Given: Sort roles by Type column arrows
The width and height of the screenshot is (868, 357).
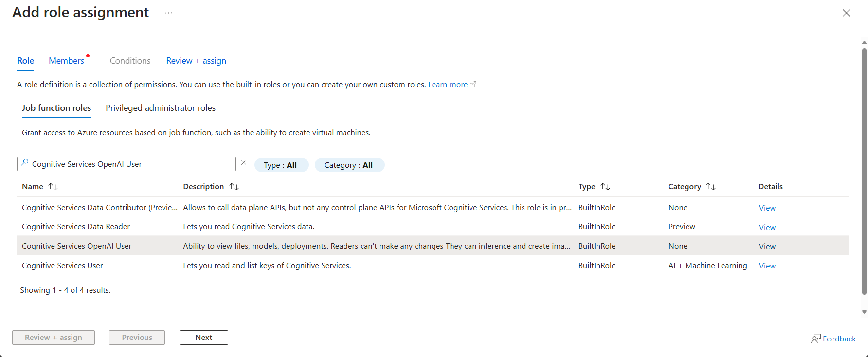Looking at the screenshot, I should [605, 187].
